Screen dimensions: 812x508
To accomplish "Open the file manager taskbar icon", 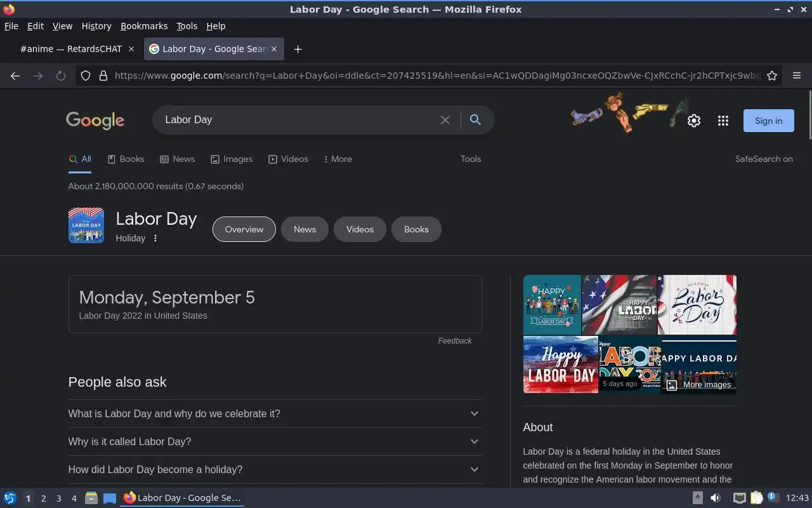I will [91, 498].
